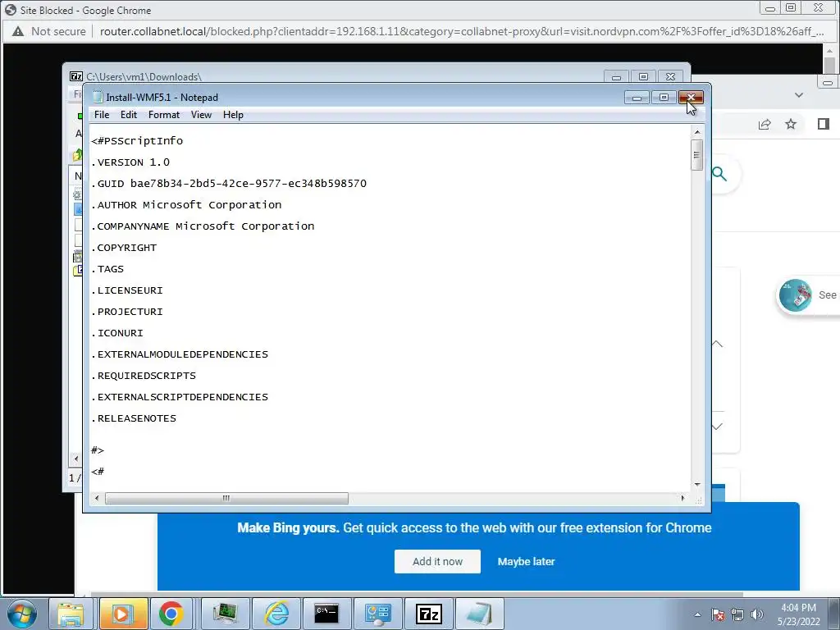Click the teal search magnifier icon on Bing page
Viewport: 840px width, 630px height.
(x=719, y=174)
